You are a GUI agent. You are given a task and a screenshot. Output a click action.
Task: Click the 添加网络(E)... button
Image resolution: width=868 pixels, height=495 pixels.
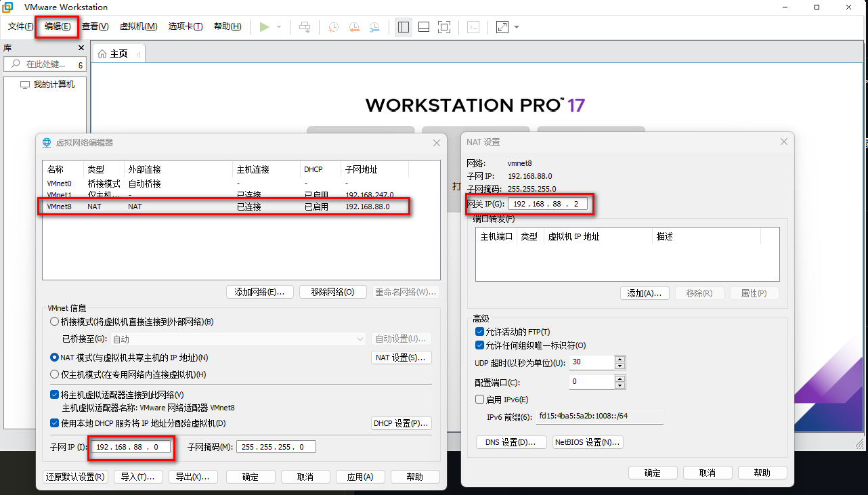click(x=260, y=292)
